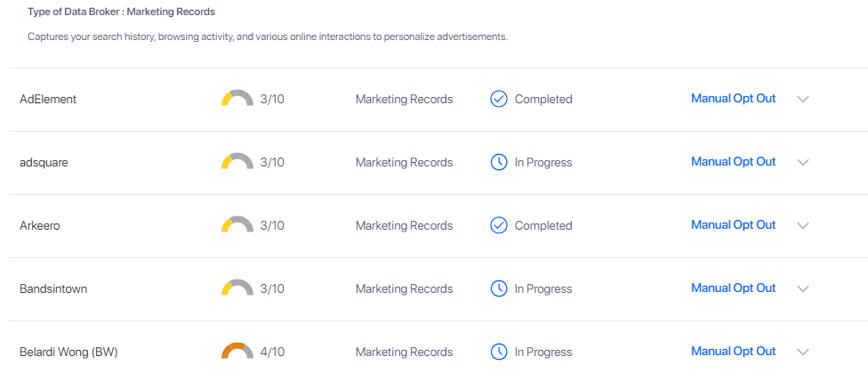868x373 pixels.
Task: Open Manual Opt Out for Belardi Wong
Action: 734,352
